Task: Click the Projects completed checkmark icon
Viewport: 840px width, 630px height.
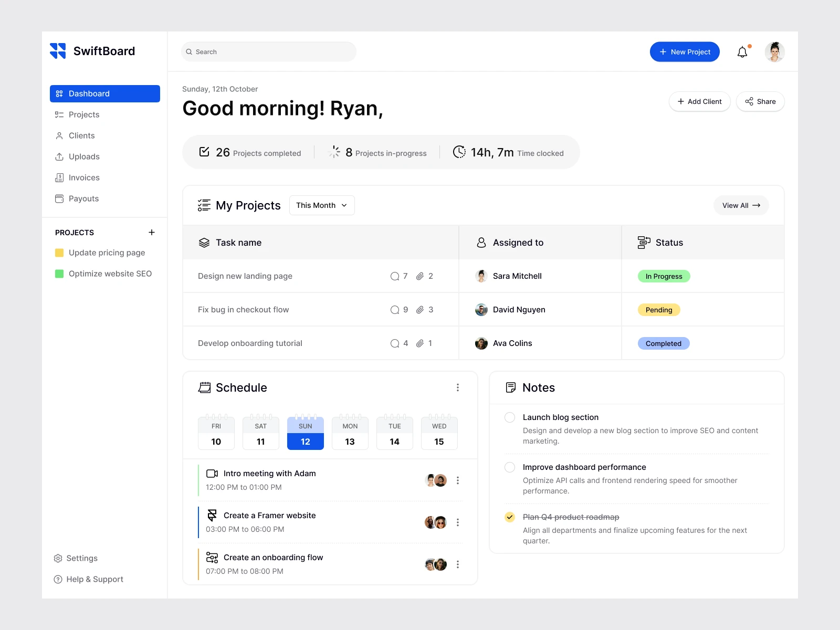Action: (x=204, y=152)
